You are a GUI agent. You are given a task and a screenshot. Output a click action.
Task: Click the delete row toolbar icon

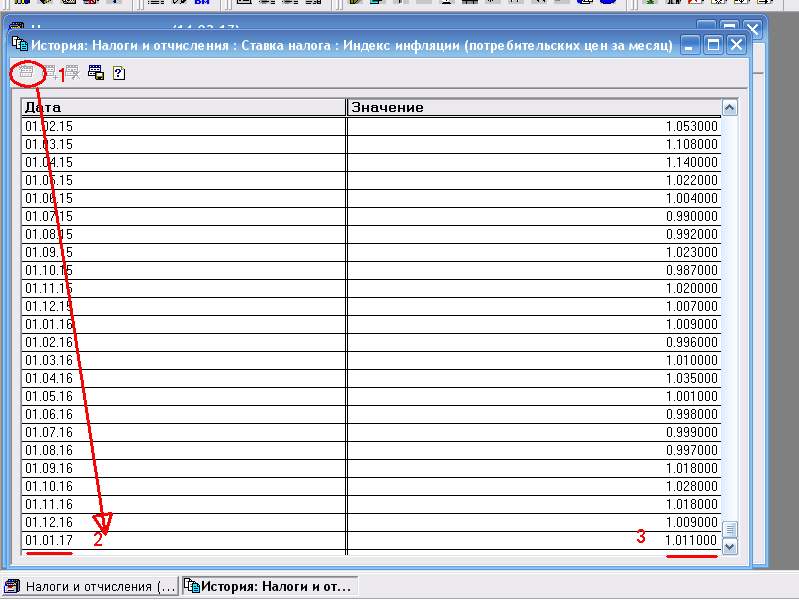[72, 72]
